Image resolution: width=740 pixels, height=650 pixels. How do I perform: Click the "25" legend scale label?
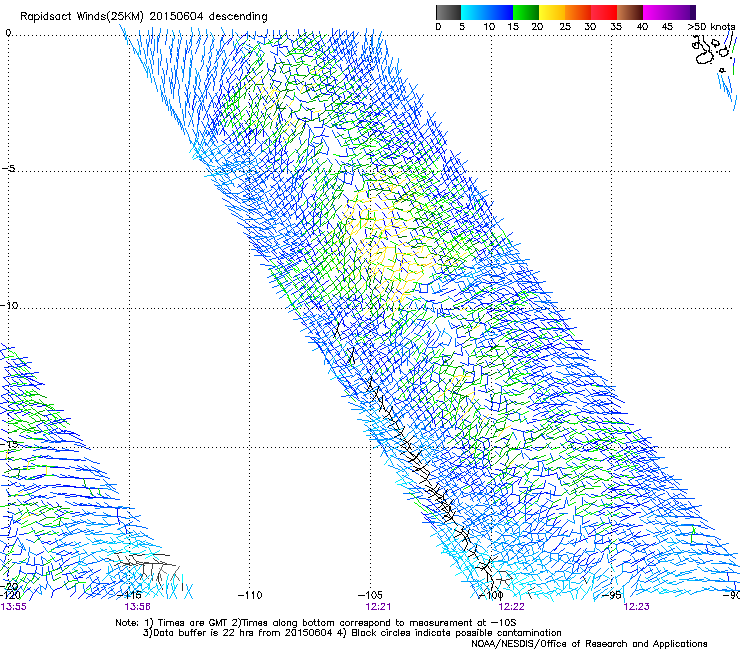(x=565, y=27)
